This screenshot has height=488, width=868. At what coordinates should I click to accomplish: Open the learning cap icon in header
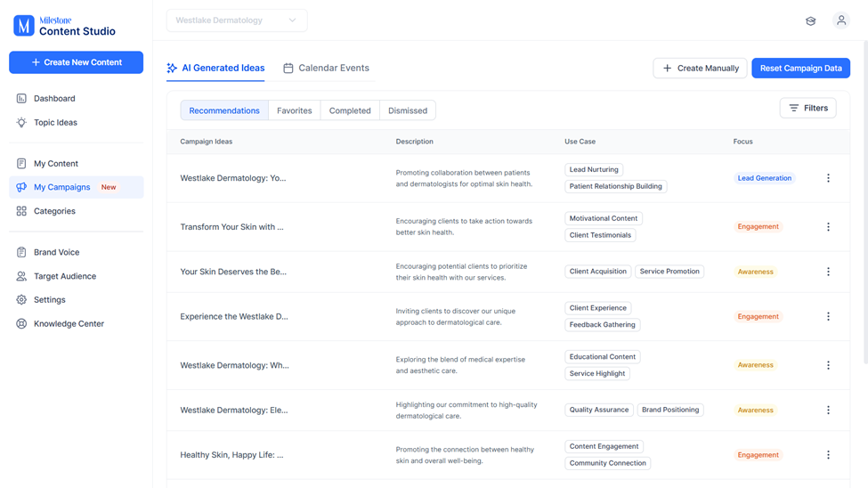coord(810,21)
